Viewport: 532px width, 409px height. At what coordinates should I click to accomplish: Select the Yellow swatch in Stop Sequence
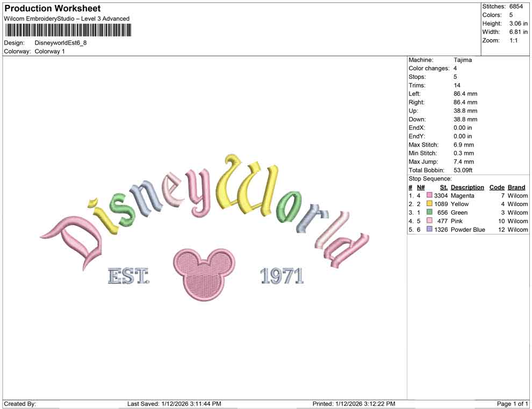(429, 204)
